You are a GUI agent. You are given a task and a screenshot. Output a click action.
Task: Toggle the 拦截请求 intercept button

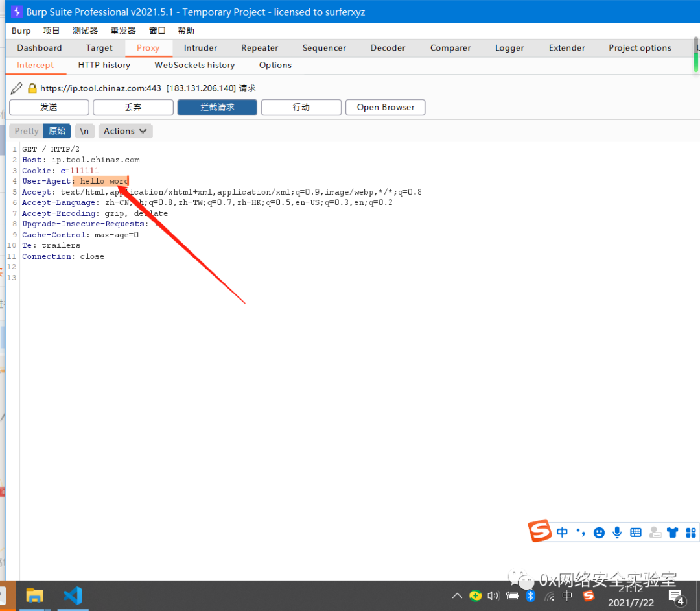point(217,107)
